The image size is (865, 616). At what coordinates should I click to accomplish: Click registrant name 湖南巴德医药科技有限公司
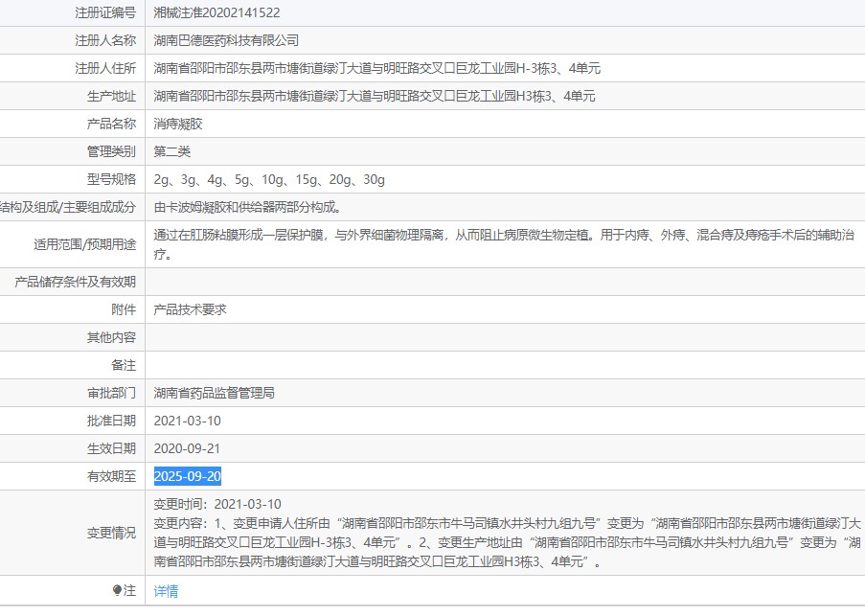(226, 40)
